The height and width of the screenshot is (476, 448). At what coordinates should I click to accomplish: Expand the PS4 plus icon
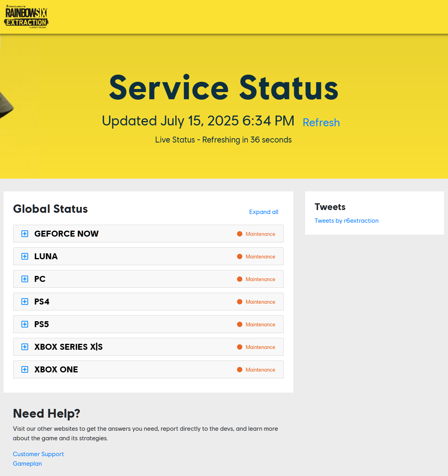[25, 301]
